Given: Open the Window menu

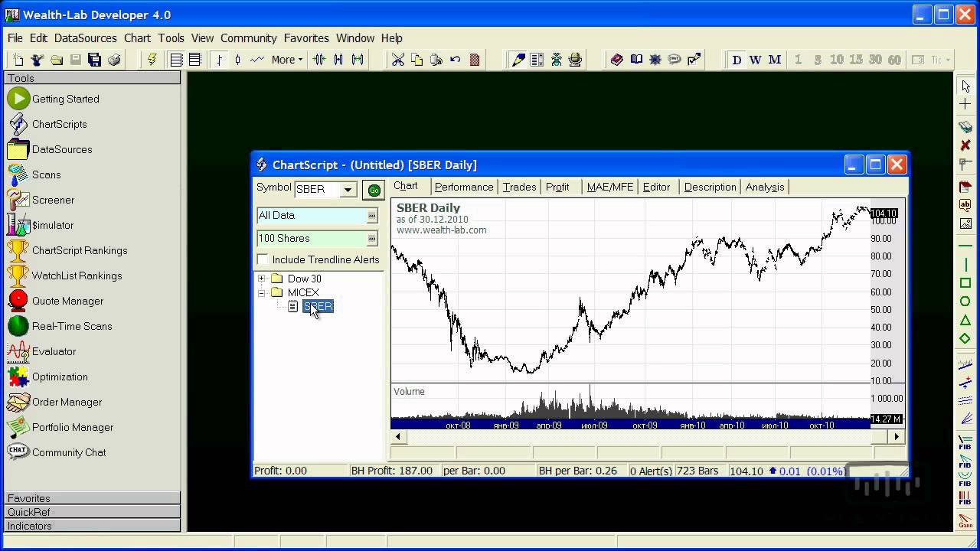Looking at the screenshot, I should (x=355, y=37).
